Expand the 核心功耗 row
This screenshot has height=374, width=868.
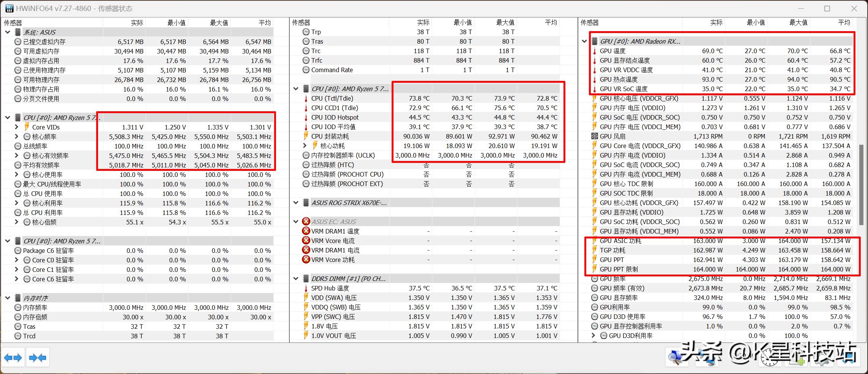coord(305,146)
